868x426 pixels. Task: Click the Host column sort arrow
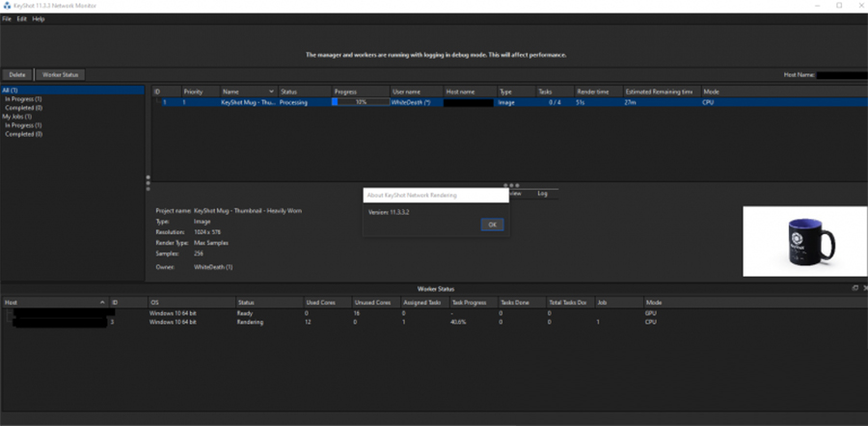click(102, 302)
